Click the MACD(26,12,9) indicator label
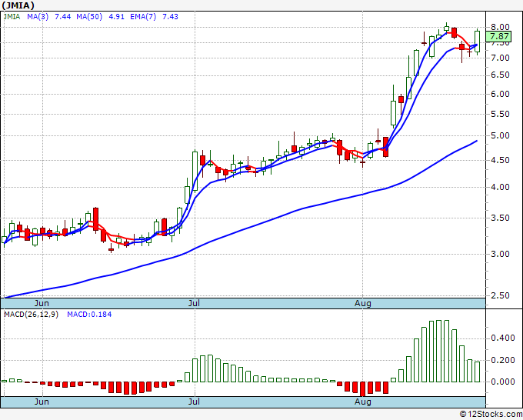Screen dimensions: 523x420 click(31, 315)
